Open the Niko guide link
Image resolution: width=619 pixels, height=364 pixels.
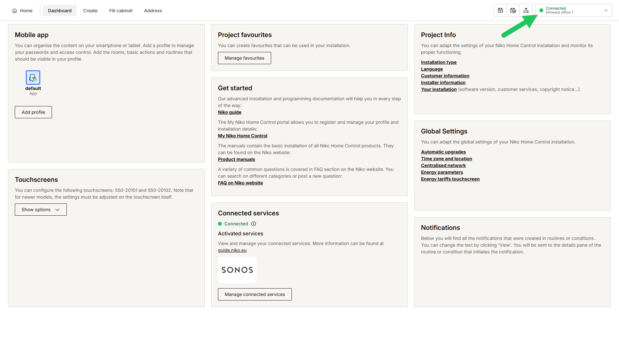tap(230, 112)
